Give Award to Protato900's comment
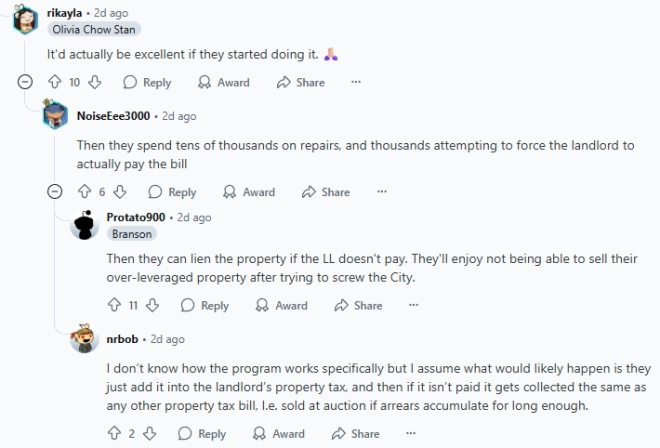Viewport: 660px width, 448px height. 281,305
